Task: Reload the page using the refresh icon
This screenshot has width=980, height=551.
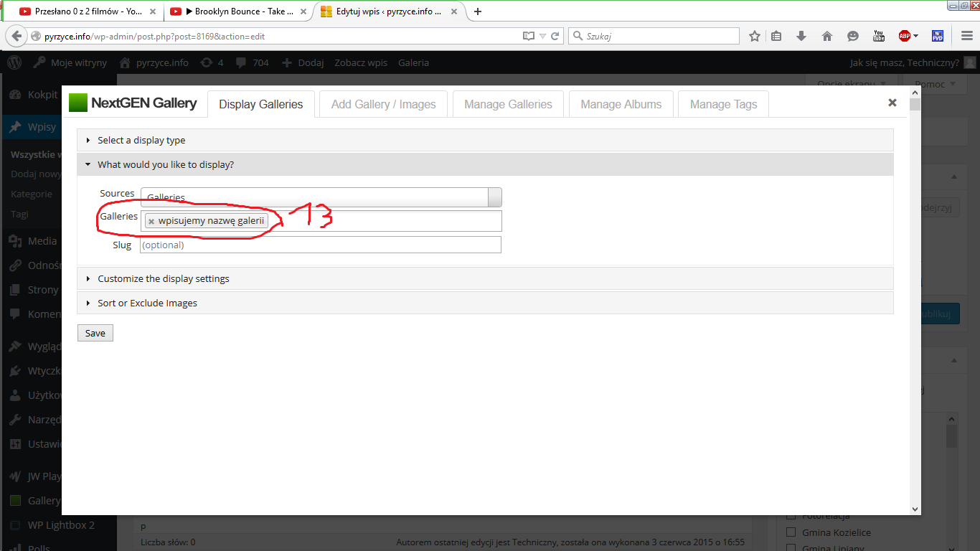Action: pos(555,36)
